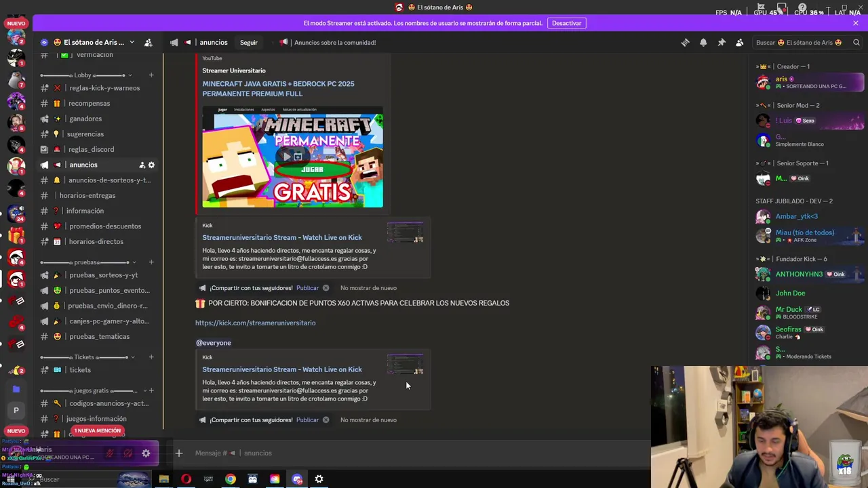Open the recompensas channel

coord(97,104)
